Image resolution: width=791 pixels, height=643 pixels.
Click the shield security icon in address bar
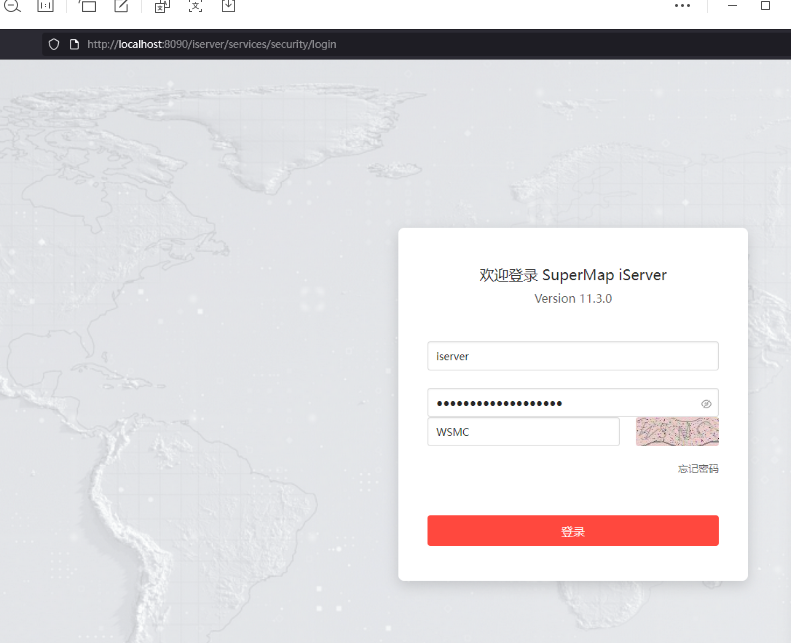pyautogui.click(x=55, y=44)
